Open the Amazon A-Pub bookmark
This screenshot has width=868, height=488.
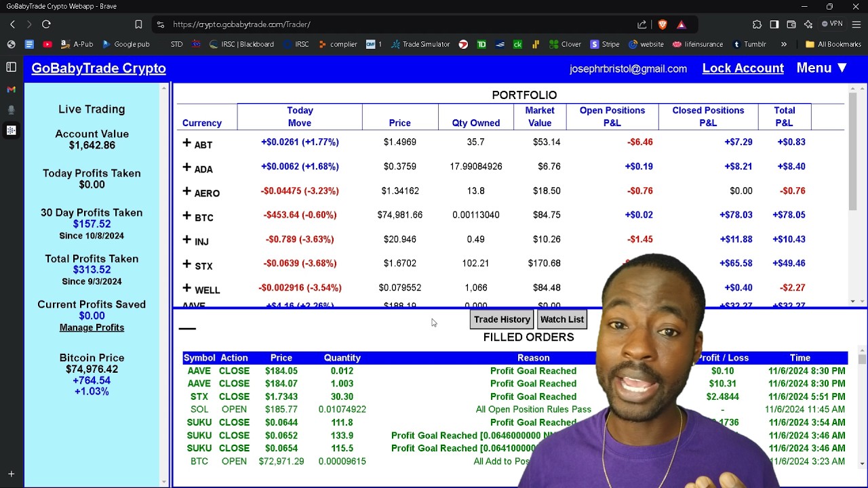[77, 44]
